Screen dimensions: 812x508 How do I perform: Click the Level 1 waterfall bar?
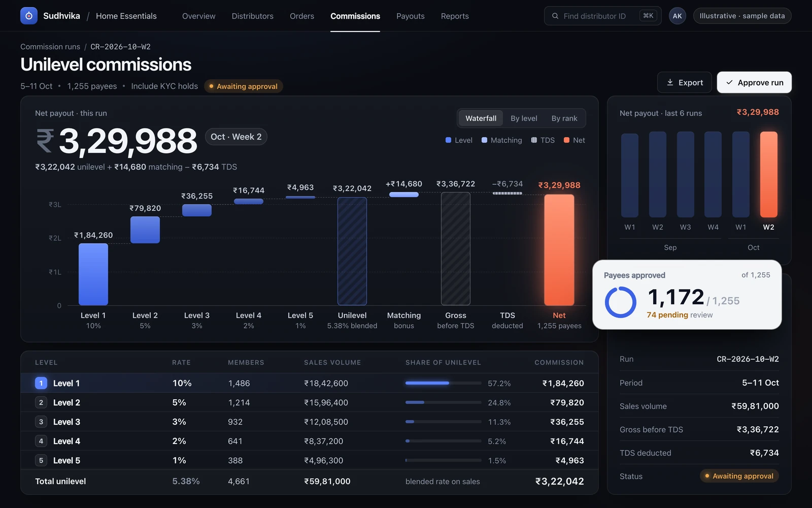coord(93,274)
